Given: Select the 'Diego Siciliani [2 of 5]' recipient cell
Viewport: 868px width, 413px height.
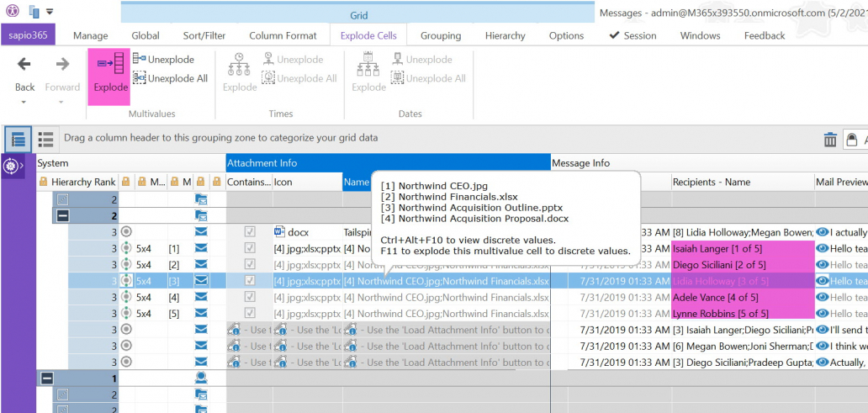Looking at the screenshot, I should coord(743,264).
